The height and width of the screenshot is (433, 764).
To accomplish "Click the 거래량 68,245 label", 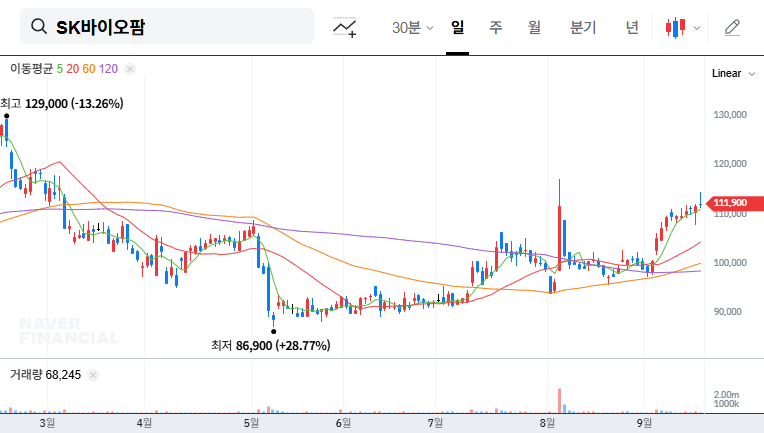I will [x=45, y=375].
